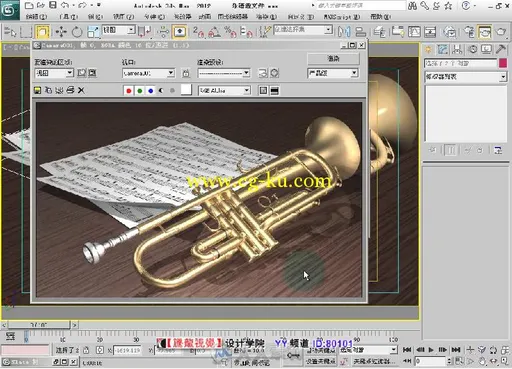The width and height of the screenshot is (512, 369).
Task: Click the Set Key large key button
Action: [293, 355]
